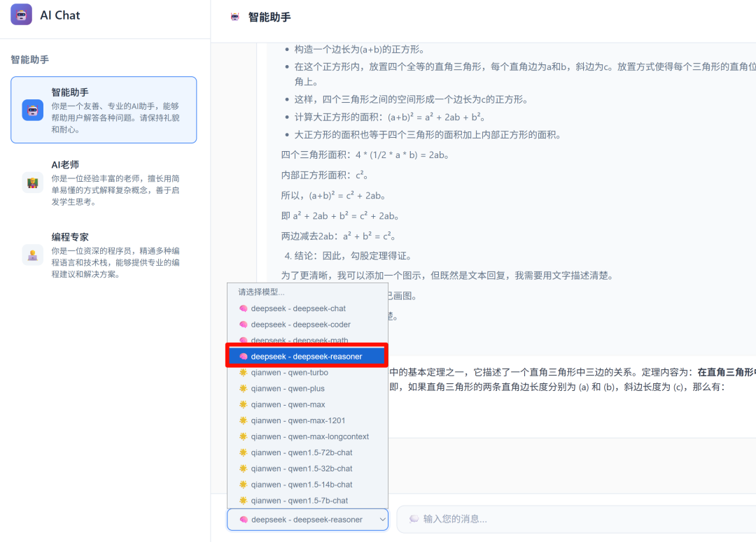Click the teacher icon beside AI老师

coord(32,183)
